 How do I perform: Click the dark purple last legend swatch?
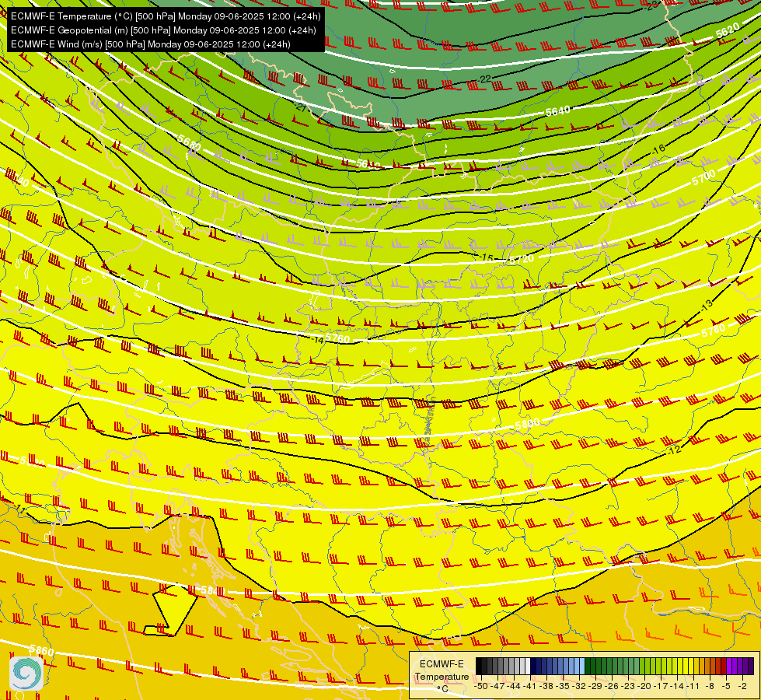751,666
